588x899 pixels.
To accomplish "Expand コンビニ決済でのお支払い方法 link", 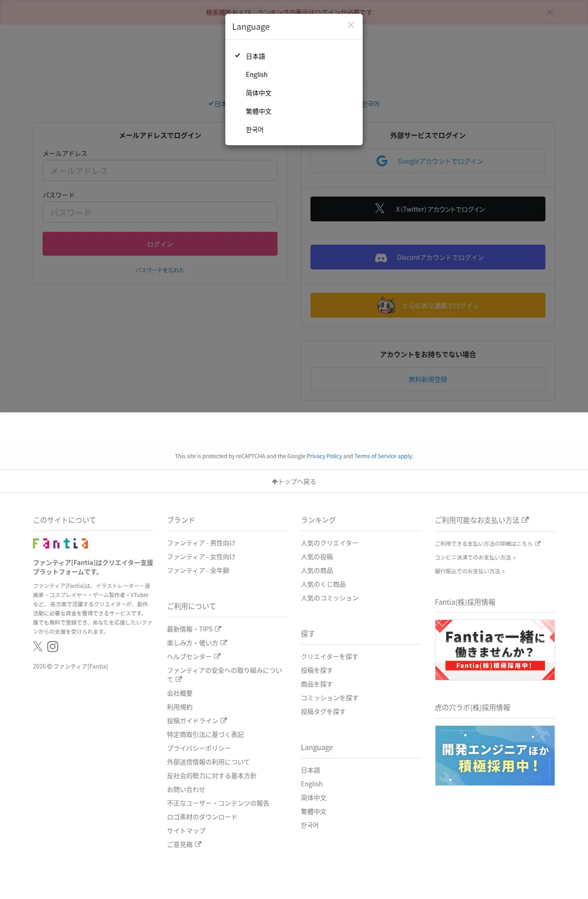I will (475, 558).
